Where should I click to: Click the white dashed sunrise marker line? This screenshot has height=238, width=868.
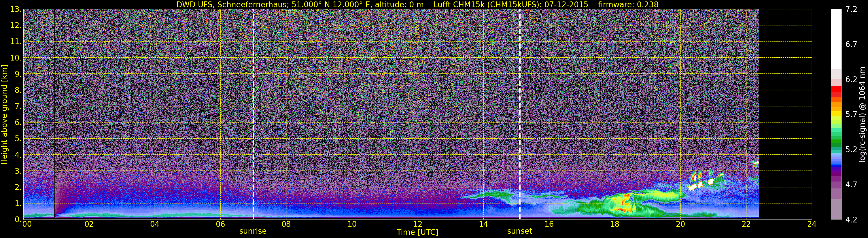[x=253, y=114]
